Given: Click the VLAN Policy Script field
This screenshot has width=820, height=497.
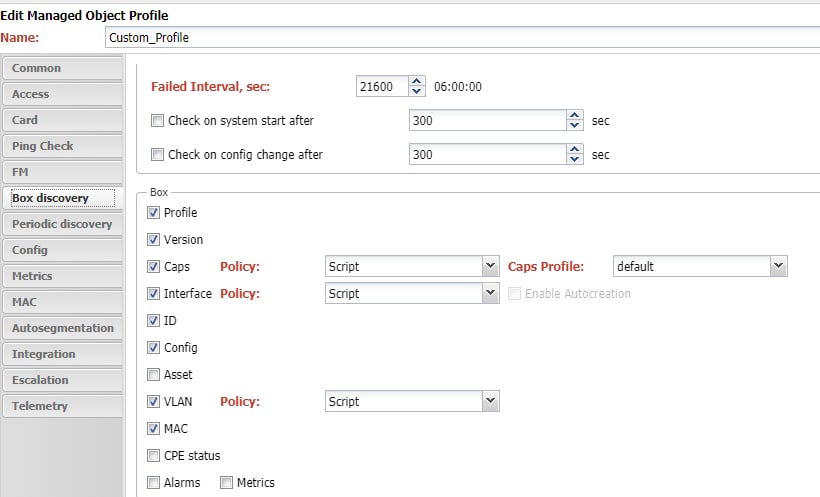Looking at the screenshot, I should (404, 401).
